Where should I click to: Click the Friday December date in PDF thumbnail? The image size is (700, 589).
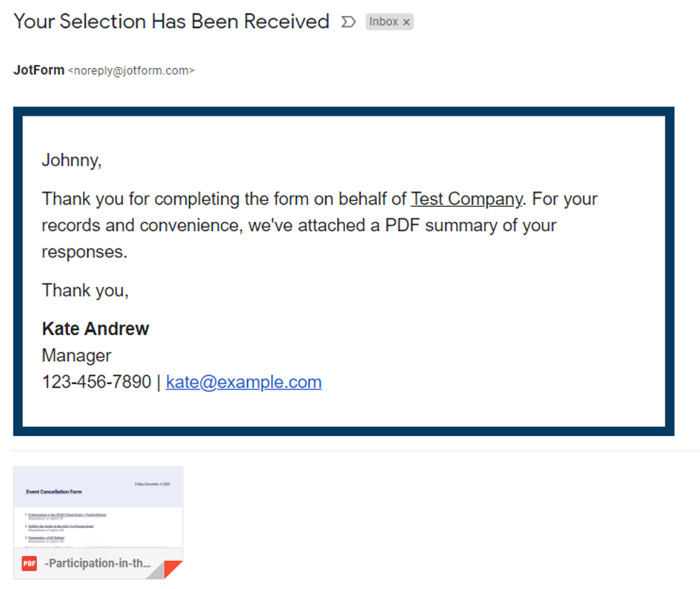[152, 484]
